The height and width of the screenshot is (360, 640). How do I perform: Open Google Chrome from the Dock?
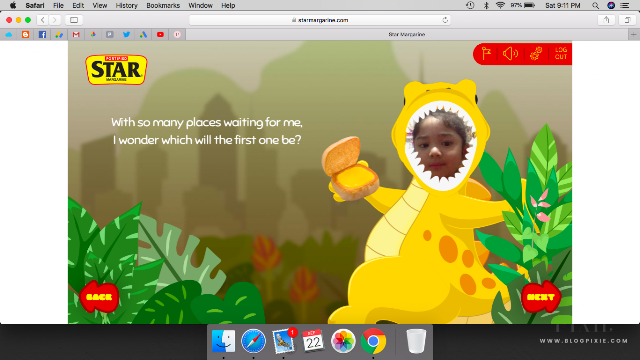point(373,341)
